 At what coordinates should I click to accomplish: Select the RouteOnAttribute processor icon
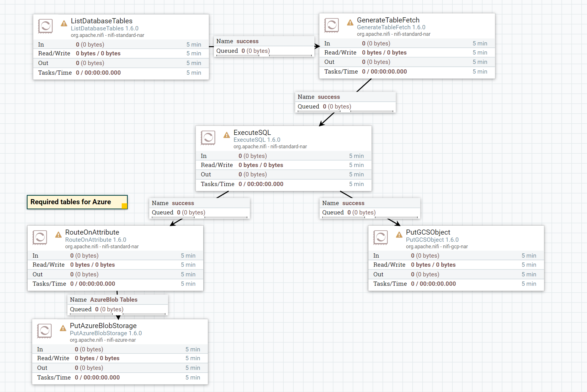tap(40, 238)
